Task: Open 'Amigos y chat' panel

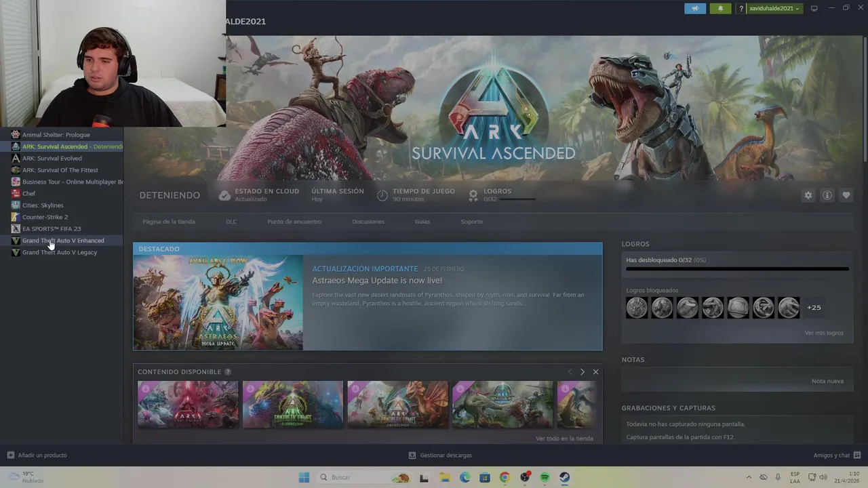Action: pos(837,455)
